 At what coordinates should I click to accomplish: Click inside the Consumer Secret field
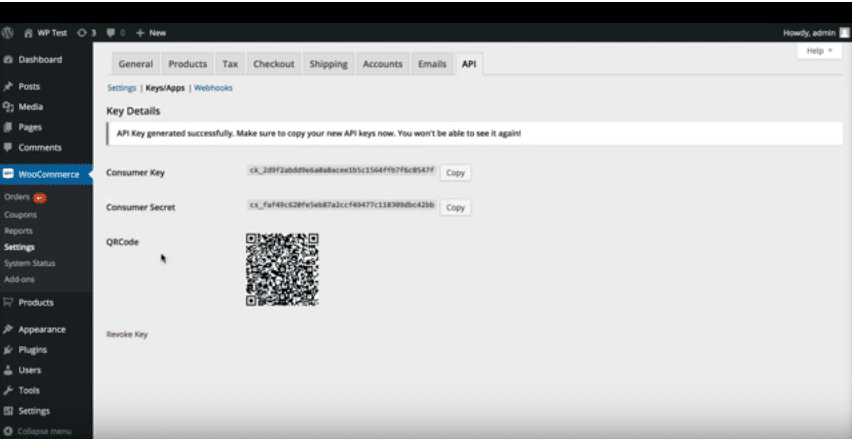tap(342, 205)
